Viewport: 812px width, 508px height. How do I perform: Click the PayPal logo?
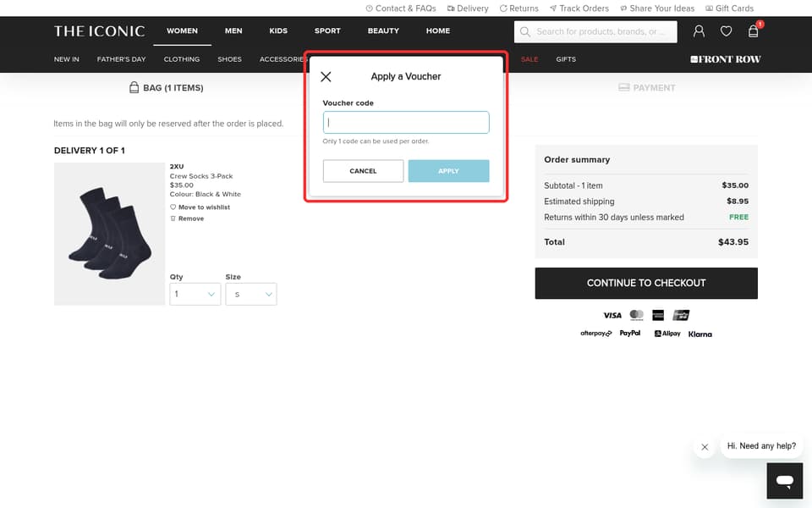point(629,334)
